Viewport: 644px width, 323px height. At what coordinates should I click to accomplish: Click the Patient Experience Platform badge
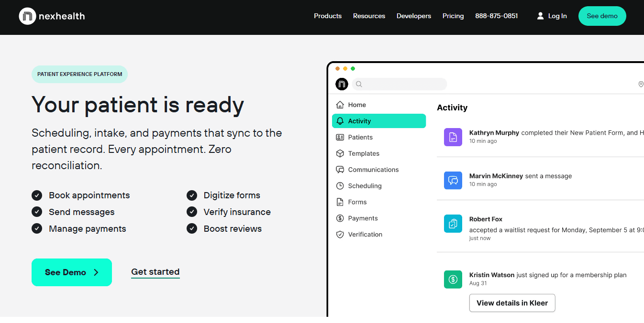(x=79, y=74)
